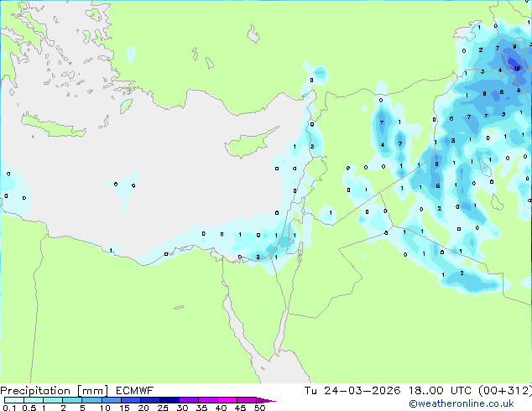Choose the 10–15 mm legend color segment
The image size is (532, 411).
[111, 400]
